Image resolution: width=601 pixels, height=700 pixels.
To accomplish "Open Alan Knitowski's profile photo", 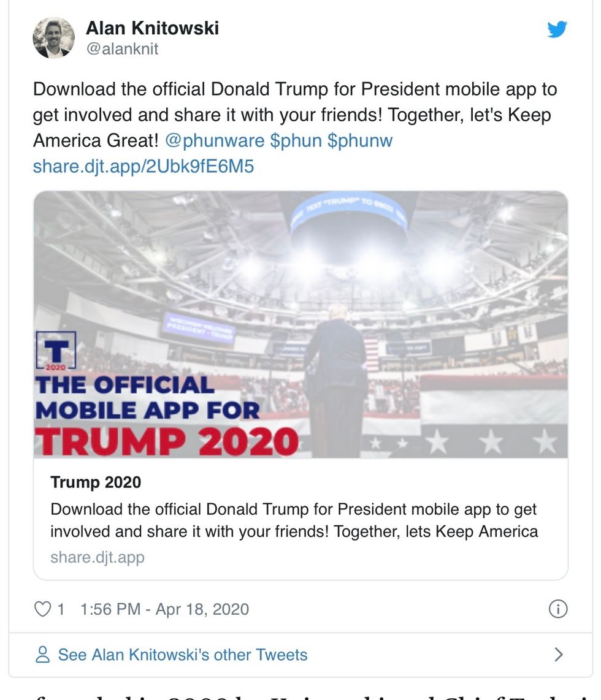I will coord(53,37).
